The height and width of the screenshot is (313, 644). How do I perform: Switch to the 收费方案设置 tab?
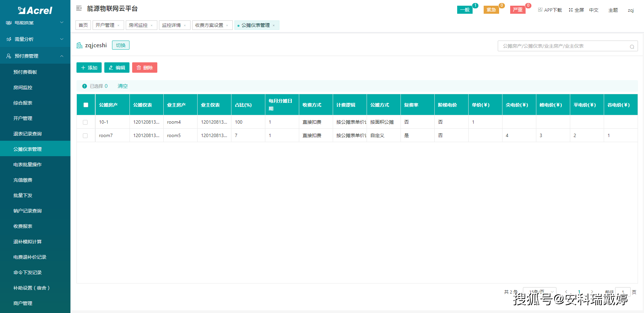pos(209,25)
